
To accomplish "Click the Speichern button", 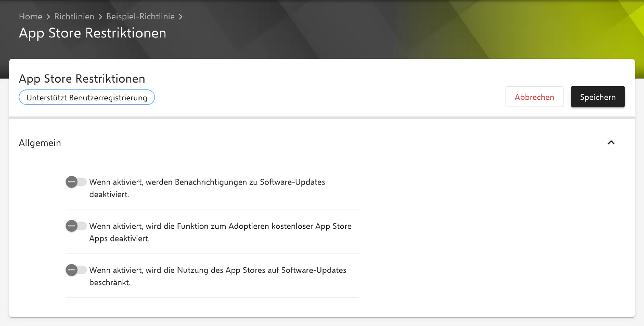I will [x=598, y=97].
